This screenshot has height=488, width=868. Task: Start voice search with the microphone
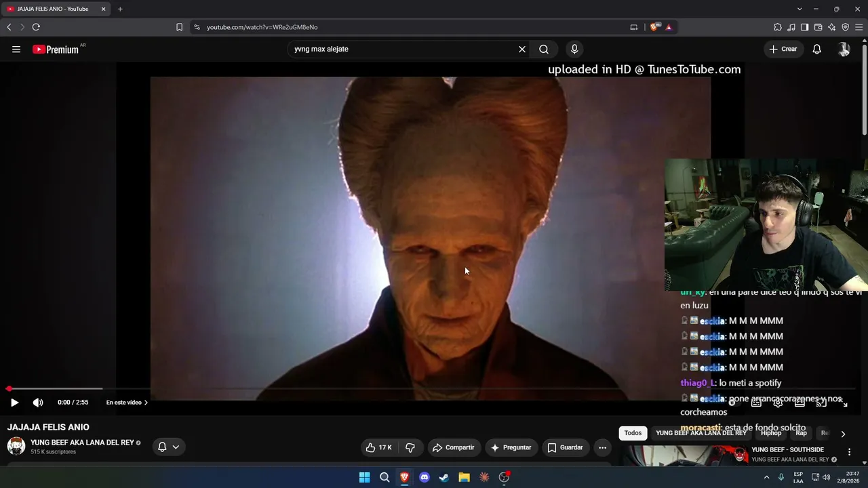(x=574, y=49)
